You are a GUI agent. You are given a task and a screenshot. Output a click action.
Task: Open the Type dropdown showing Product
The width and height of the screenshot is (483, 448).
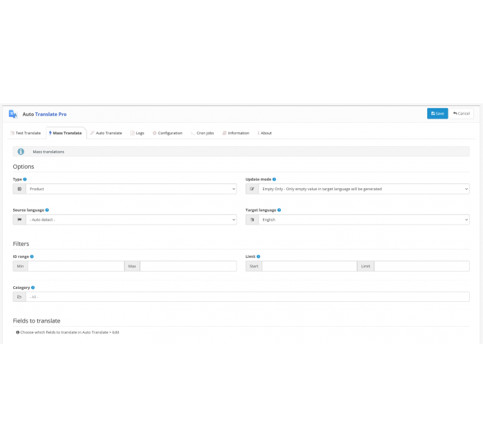point(131,189)
